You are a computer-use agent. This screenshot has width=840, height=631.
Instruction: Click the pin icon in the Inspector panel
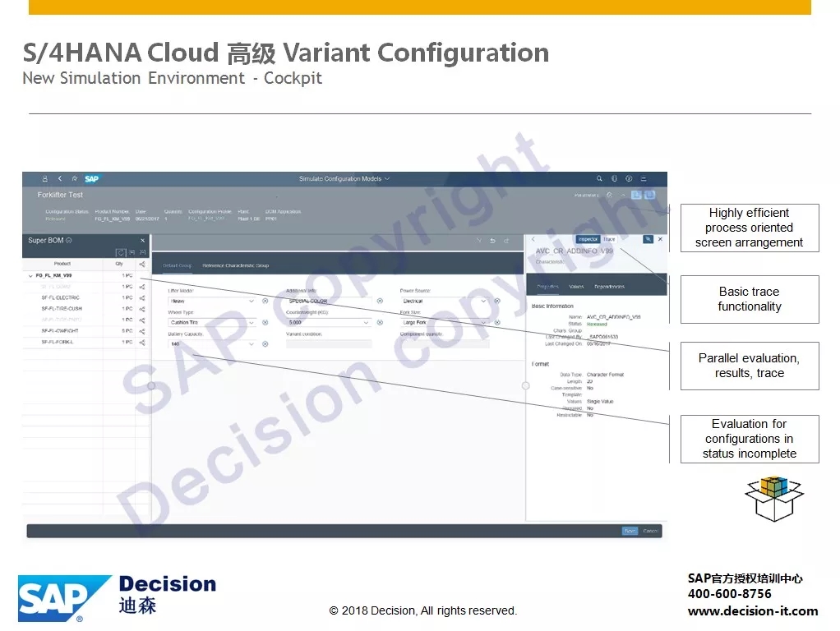coord(648,239)
